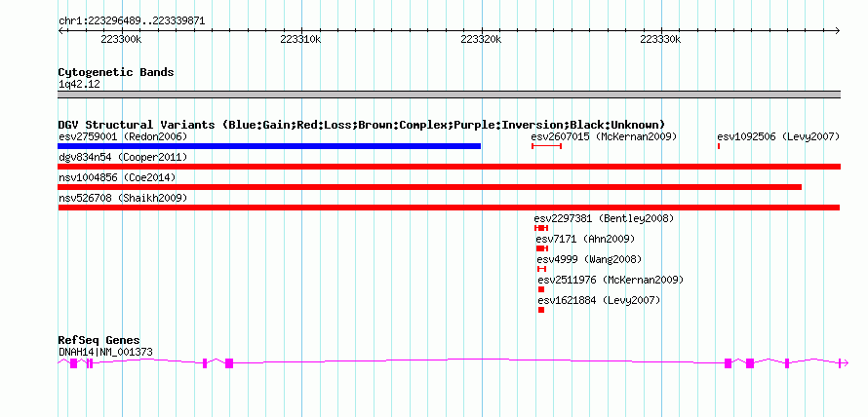The width and height of the screenshot is (868, 417).
Task: Open the dgv834n54 (Cooper2011) label
Action: pyautogui.click(x=123, y=157)
